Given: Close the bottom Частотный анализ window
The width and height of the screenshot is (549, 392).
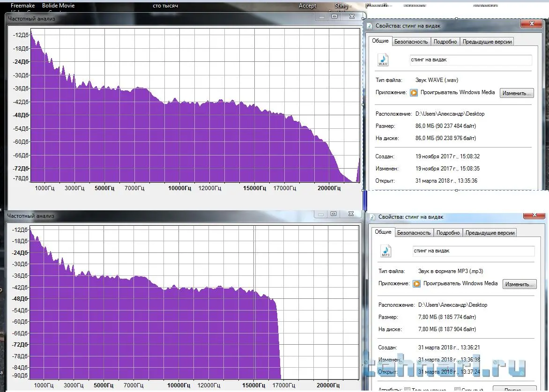Looking at the screenshot, I should click(x=351, y=214).
